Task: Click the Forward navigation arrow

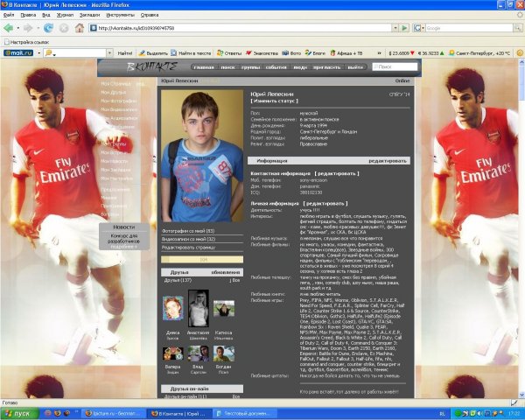Action: 28,28
